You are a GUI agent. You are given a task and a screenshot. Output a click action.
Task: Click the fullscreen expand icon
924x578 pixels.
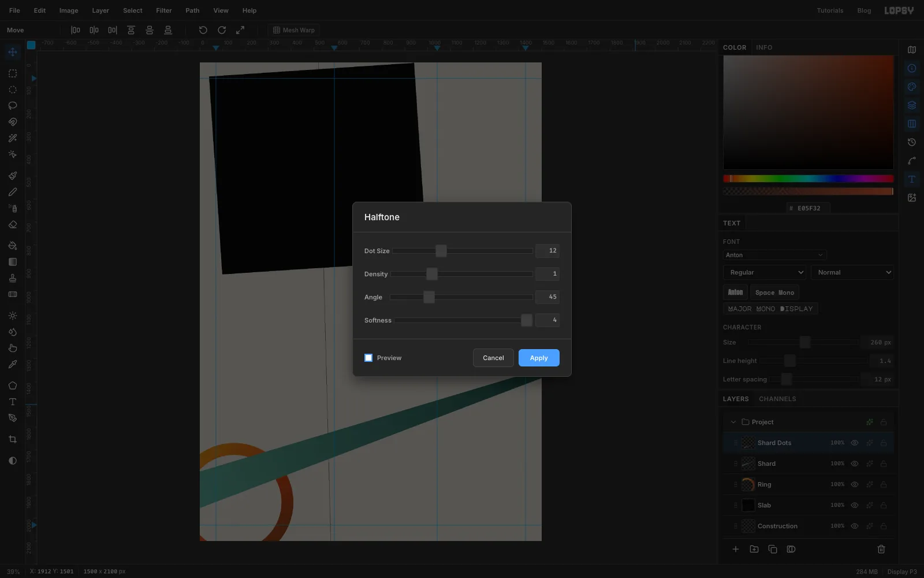(240, 30)
